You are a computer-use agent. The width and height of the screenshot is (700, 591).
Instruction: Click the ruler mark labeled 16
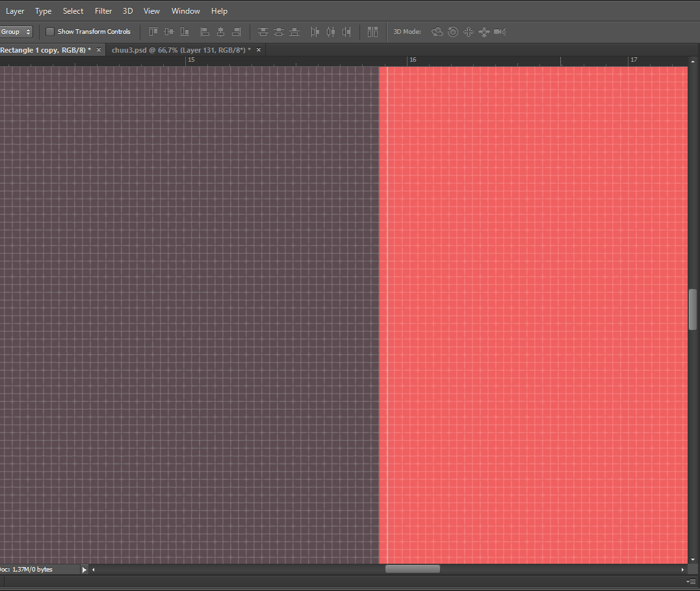(x=413, y=59)
